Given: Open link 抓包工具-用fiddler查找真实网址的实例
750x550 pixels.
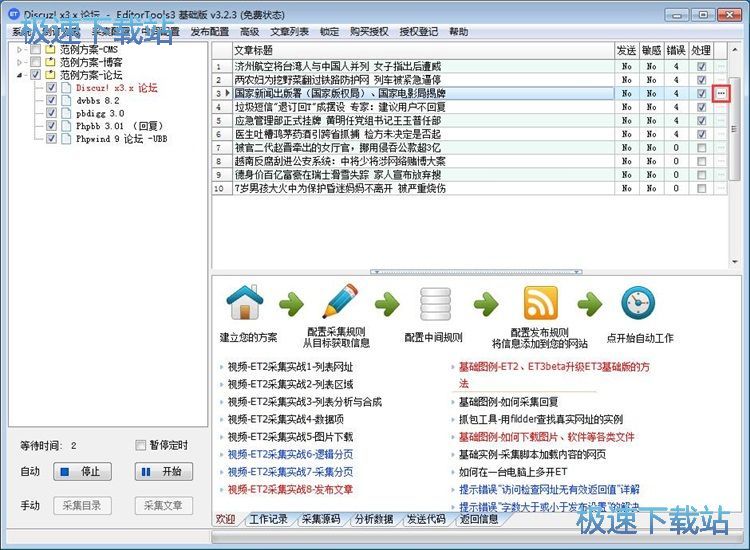Looking at the screenshot, I should [541, 419].
